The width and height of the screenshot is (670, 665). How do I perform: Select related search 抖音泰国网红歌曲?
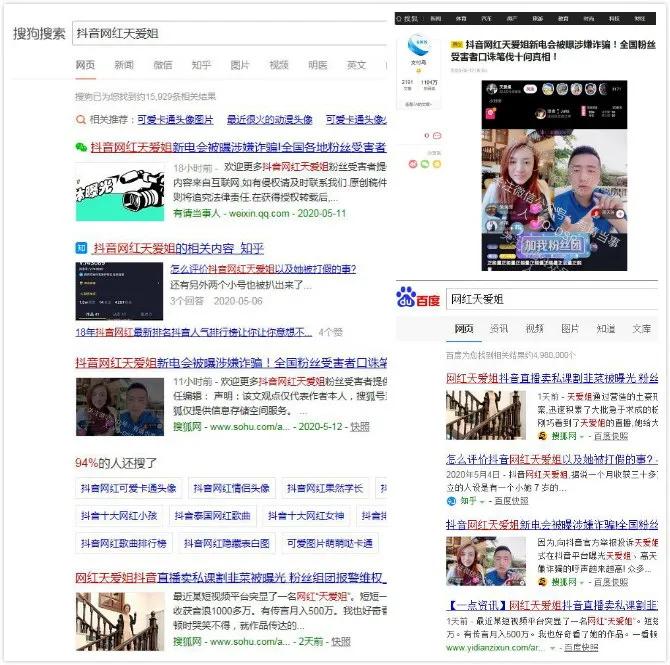[x=212, y=515]
